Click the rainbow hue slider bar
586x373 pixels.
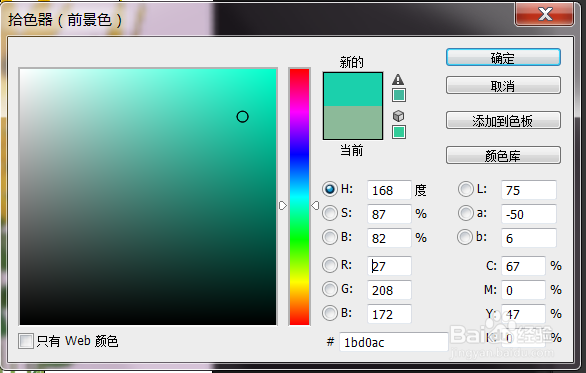click(299, 197)
